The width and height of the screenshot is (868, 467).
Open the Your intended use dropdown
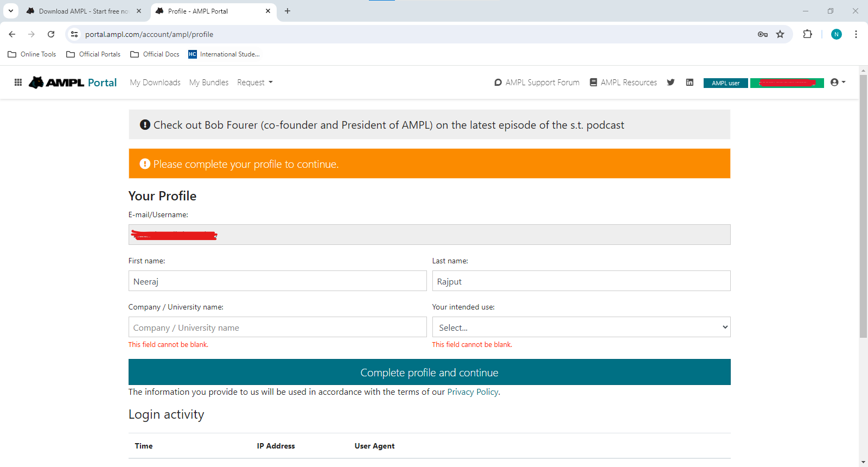581,327
